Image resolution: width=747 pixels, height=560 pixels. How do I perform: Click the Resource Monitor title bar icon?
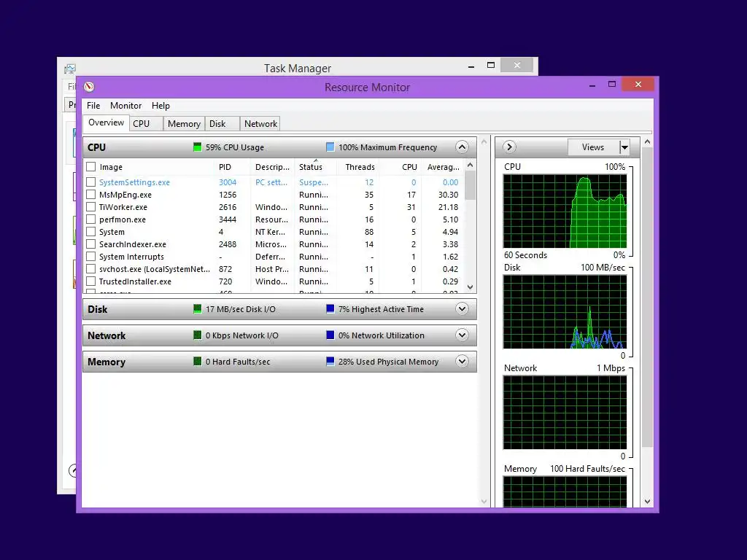[x=89, y=87]
